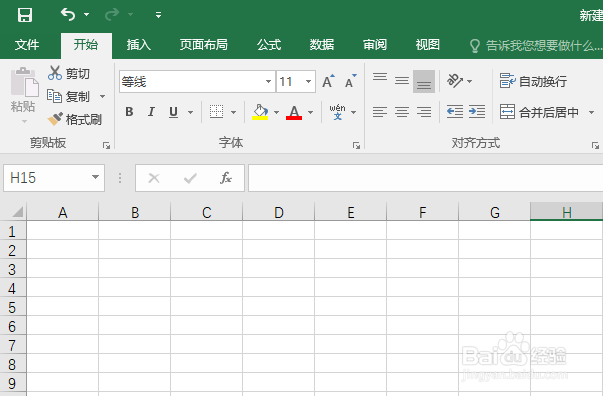Select column D header

tap(278, 212)
